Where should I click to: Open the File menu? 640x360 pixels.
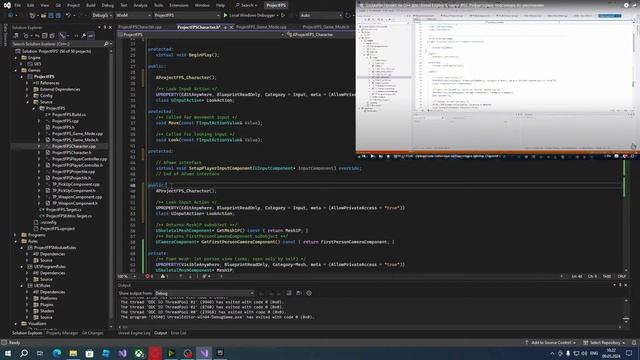(x=18, y=5)
